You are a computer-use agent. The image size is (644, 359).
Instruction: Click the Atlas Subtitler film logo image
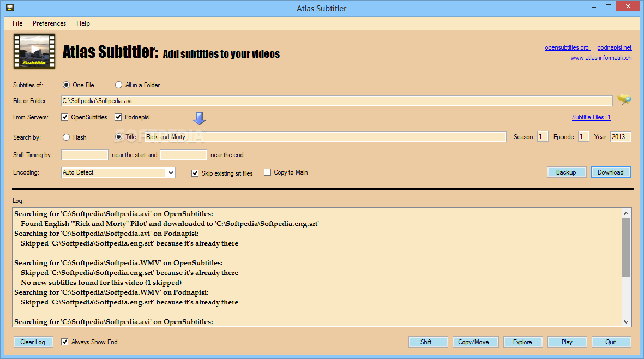click(x=34, y=51)
